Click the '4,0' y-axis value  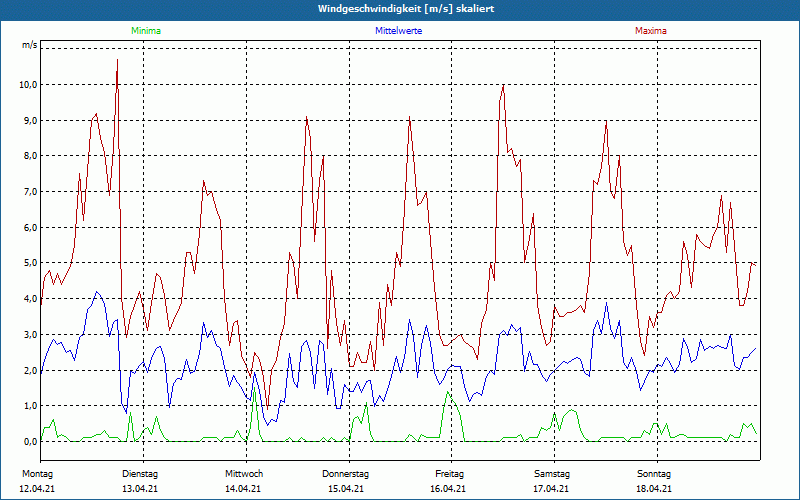[x=31, y=299]
